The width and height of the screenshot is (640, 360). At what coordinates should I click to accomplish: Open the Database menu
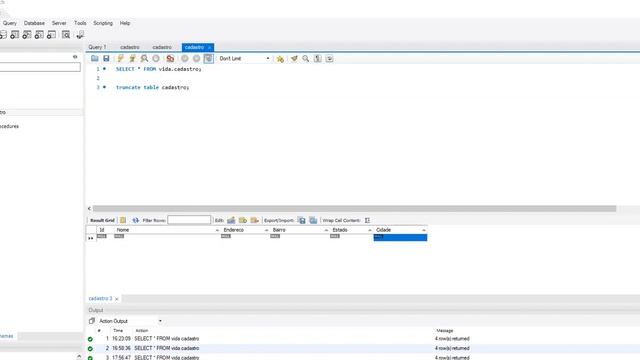click(x=34, y=23)
